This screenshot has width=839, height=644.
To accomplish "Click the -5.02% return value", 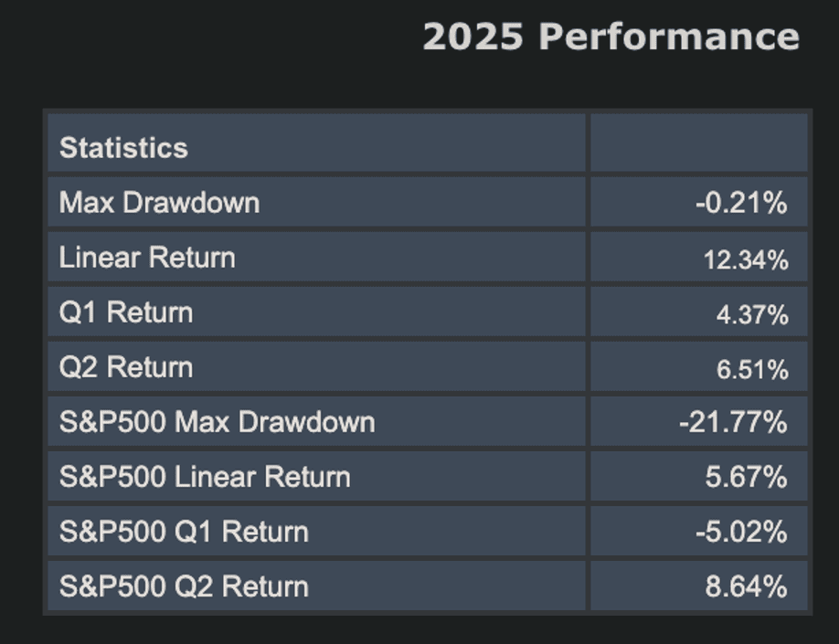I will pos(740,533).
